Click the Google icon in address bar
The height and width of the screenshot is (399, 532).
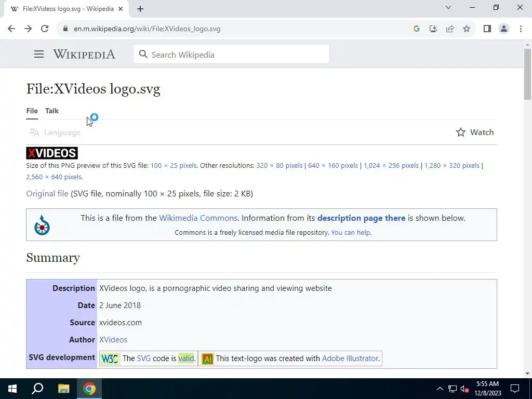pos(417,29)
